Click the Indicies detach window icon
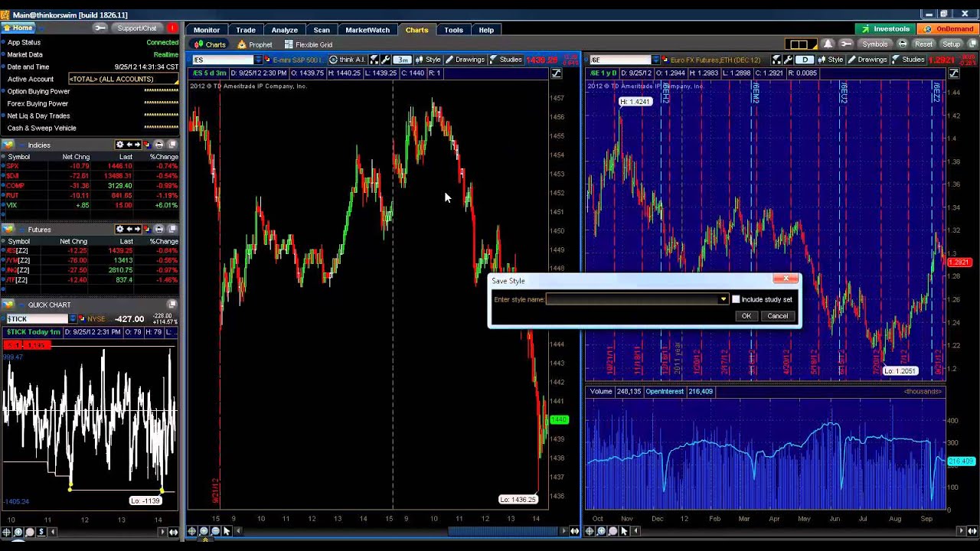This screenshot has width=980, height=551. click(172, 145)
